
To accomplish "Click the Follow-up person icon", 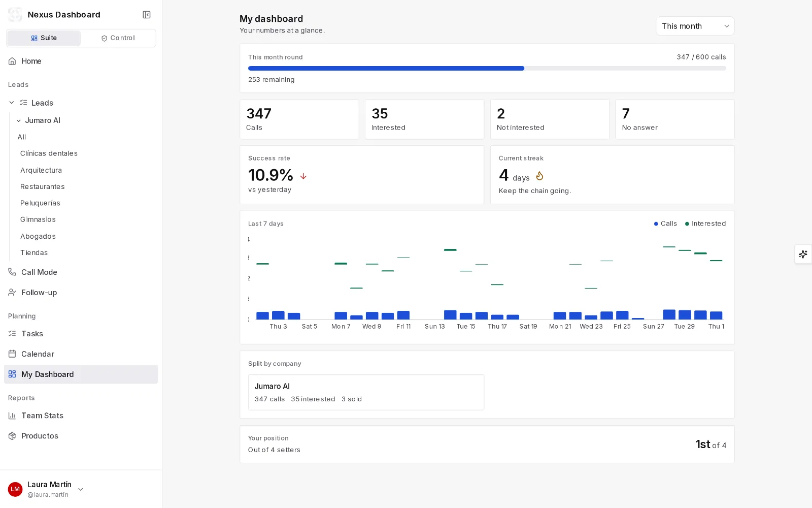I will 12,292.
